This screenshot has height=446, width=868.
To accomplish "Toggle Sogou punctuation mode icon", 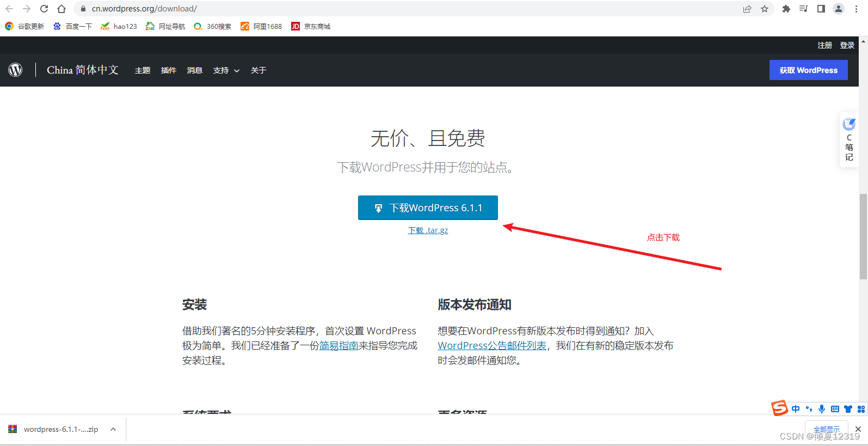I will [x=809, y=409].
